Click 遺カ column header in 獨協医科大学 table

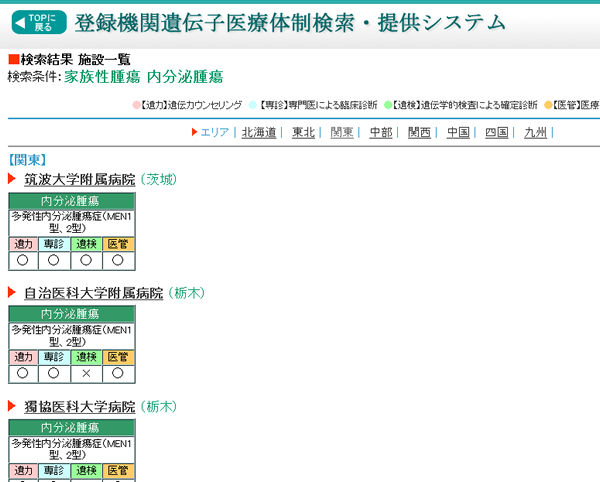click(x=23, y=471)
